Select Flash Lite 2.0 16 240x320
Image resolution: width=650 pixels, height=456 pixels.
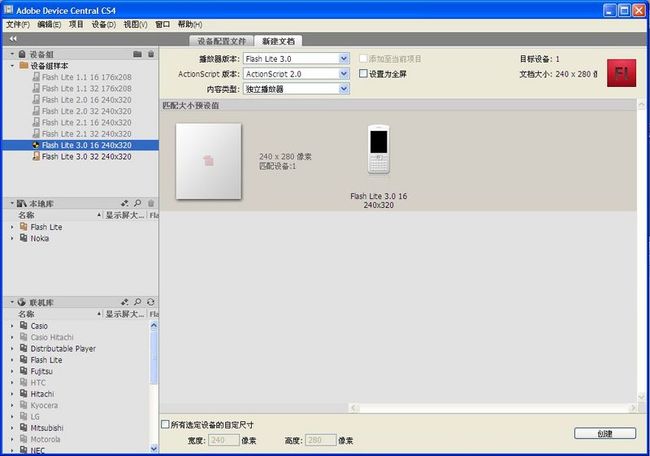pos(86,100)
